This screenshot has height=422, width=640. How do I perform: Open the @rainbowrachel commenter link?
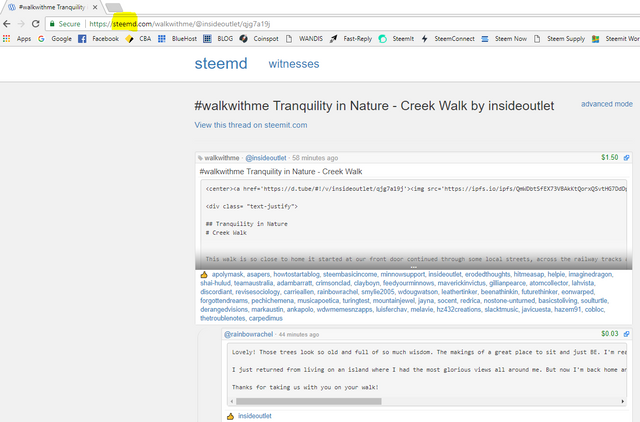click(249, 334)
